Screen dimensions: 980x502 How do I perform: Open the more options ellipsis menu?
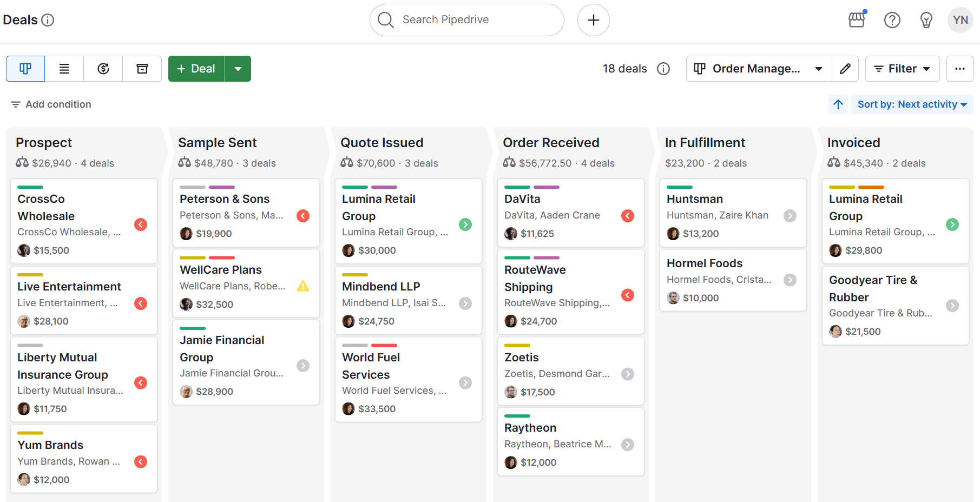960,69
